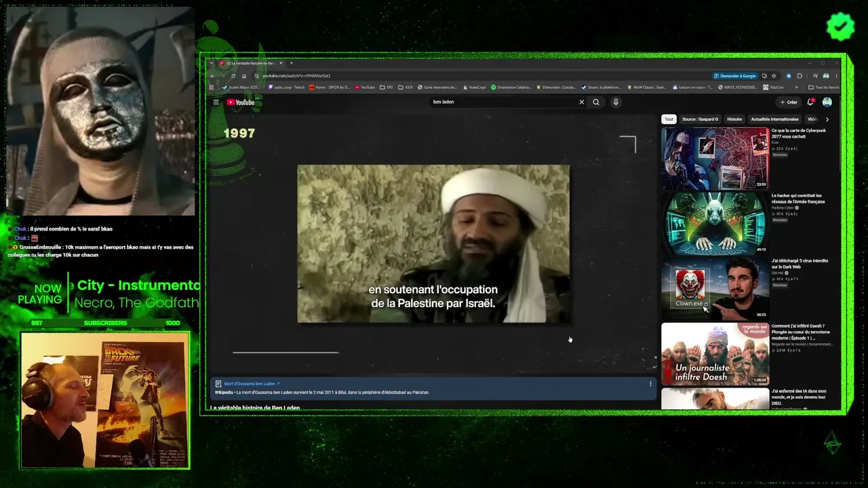Click the browser address bar URL
Image resolution: width=868 pixels, height=488 pixels.
(x=296, y=76)
